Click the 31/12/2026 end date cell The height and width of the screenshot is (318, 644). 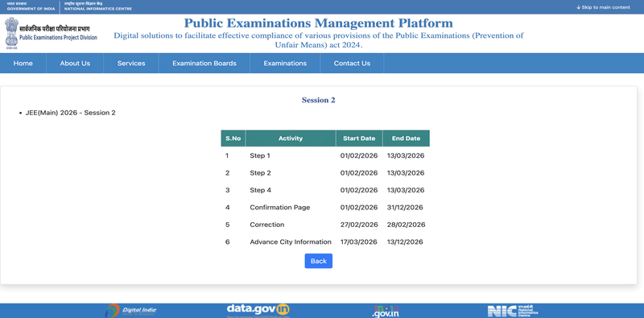pos(405,208)
